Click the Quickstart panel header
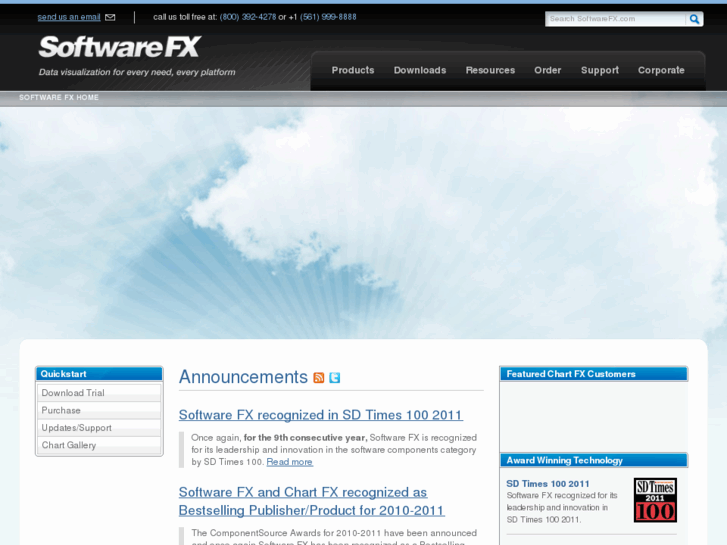727x545 pixels. 99,374
